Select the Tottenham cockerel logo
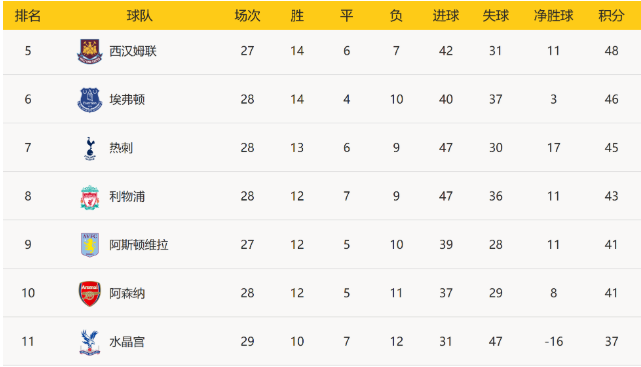 (x=90, y=148)
